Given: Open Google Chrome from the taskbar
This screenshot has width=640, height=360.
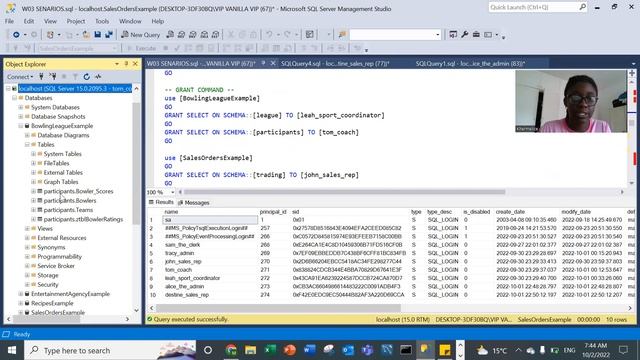Looking at the screenshot, I should point(231,350).
